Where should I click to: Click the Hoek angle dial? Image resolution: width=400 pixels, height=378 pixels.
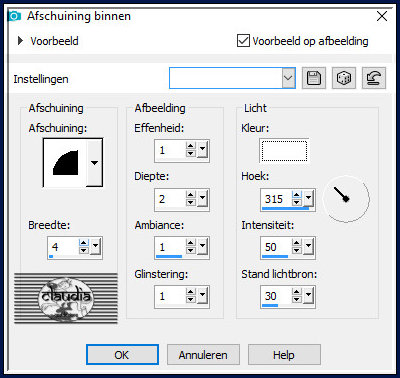pos(346,199)
